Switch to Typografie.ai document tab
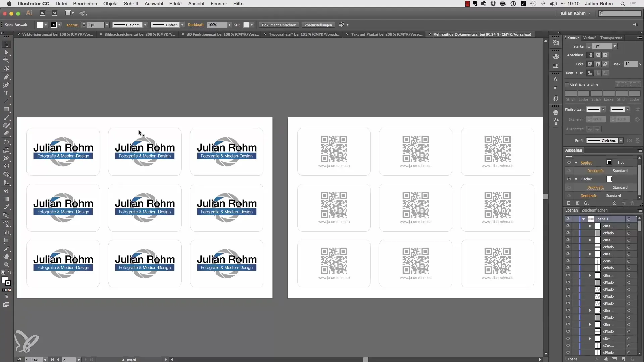 (304, 34)
